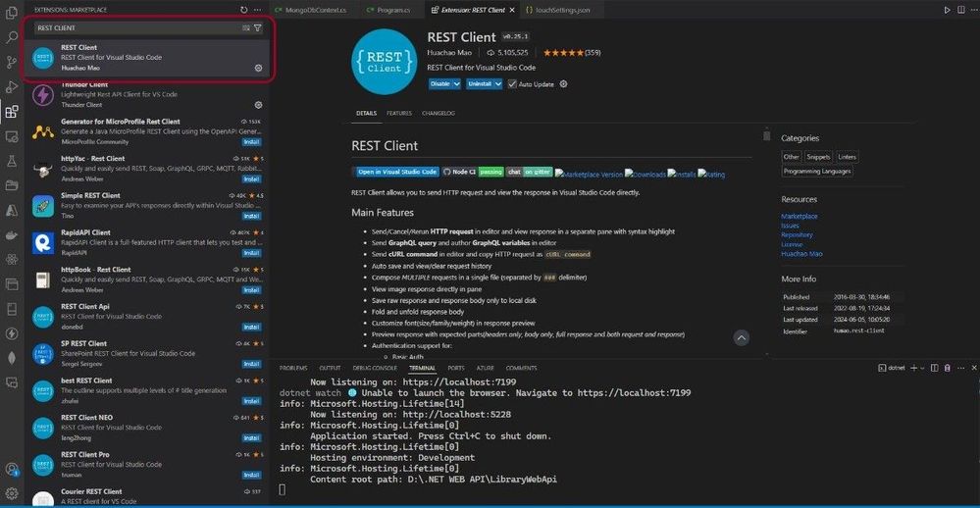
Task: Click the Disable button
Action: coord(440,83)
